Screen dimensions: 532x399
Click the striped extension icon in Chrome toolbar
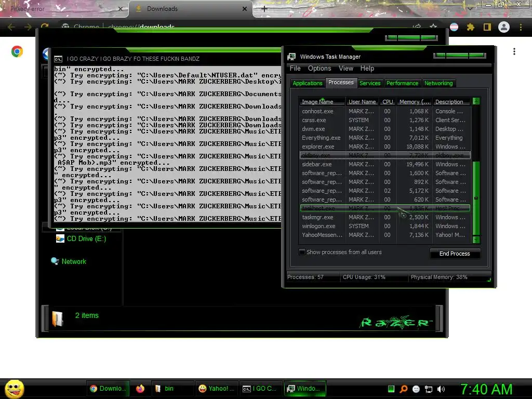454,27
